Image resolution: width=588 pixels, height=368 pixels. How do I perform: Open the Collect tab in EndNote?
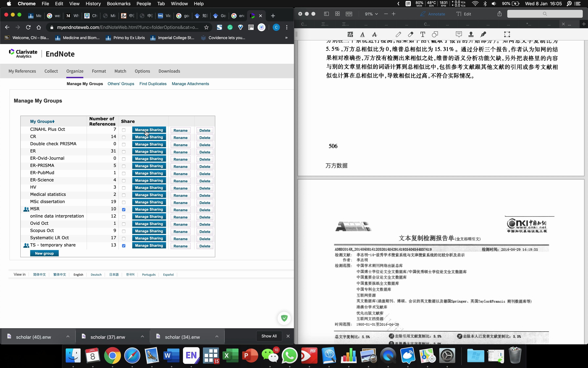coord(51,71)
